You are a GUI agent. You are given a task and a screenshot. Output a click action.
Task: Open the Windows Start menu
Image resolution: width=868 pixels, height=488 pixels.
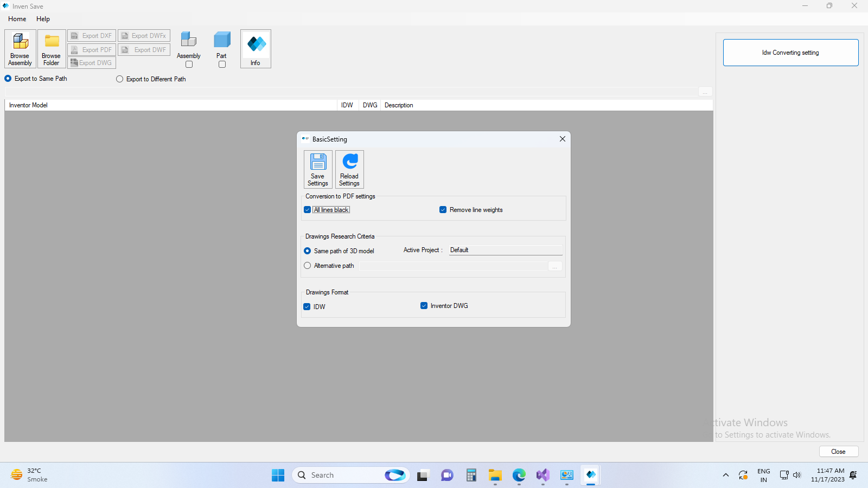(278, 475)
